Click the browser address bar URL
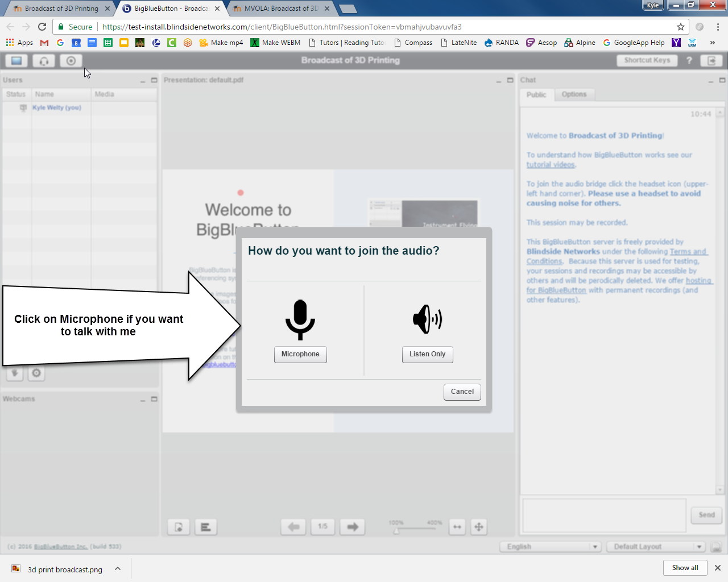This screenshot has height=582, width=728. tap(282, 27)
